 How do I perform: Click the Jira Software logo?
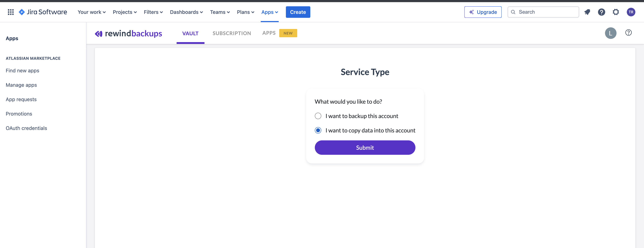pyautogui.click(x=43, y=12)
